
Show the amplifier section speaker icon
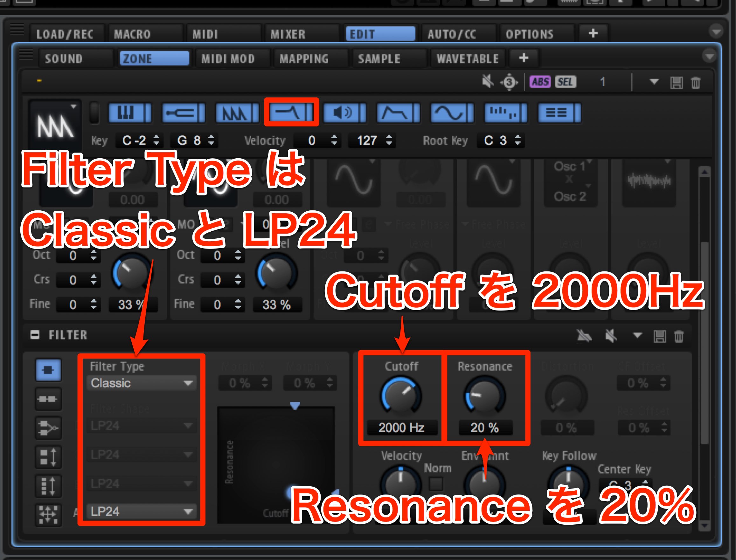pyautogui.click(x=345, y=113)
